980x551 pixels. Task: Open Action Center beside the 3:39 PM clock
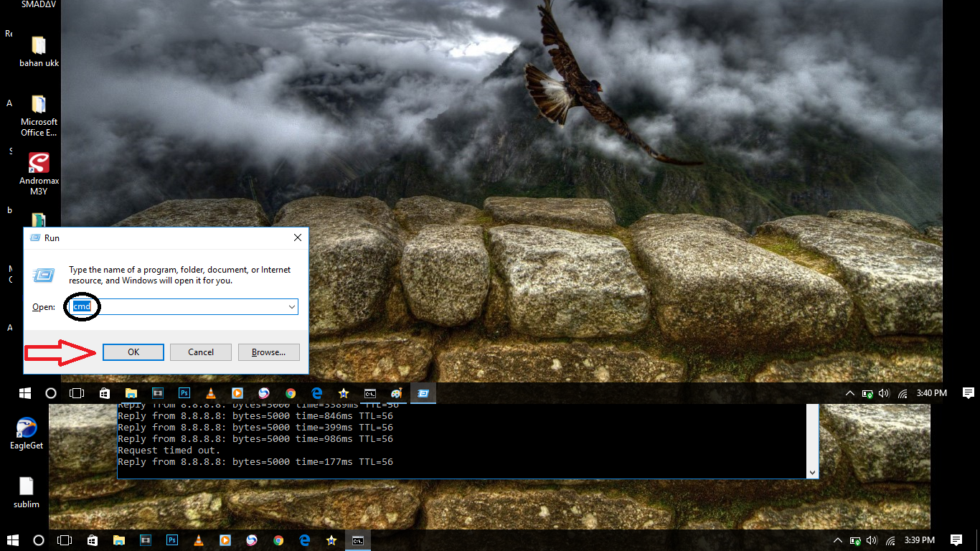coord(956,540)
